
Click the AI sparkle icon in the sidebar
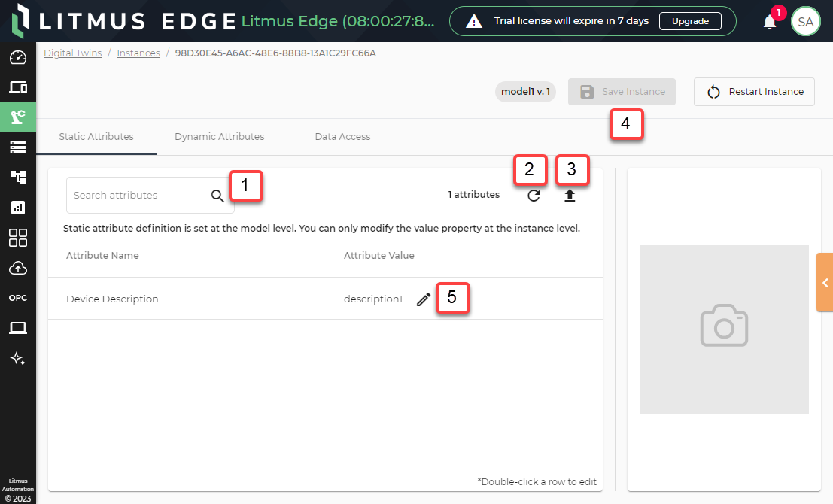click(18, 359)
